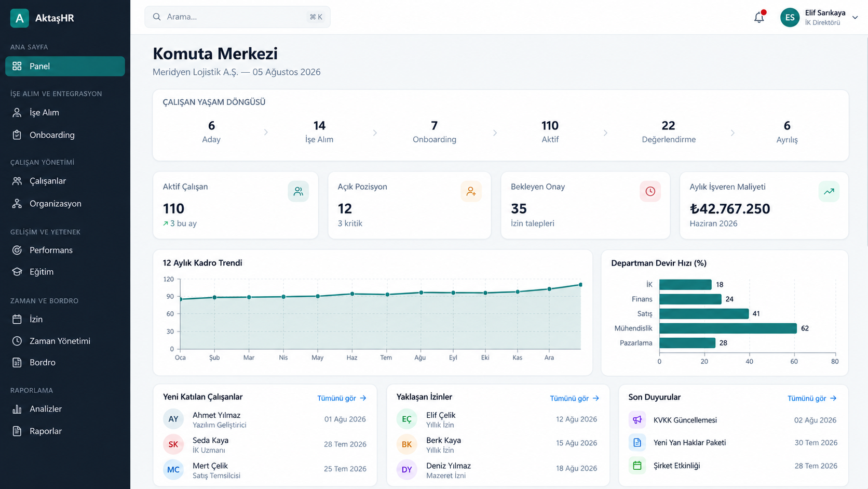The height and width of the screenshot is (489, 868).
Task: Focus the Arama search field
Action: coord(237,17)
